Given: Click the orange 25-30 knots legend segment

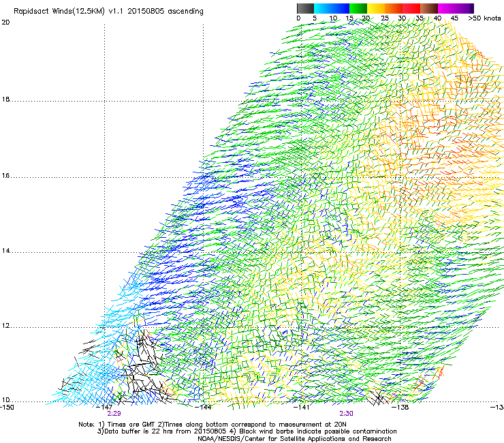Looking at the screenshot, I should 394,8.
